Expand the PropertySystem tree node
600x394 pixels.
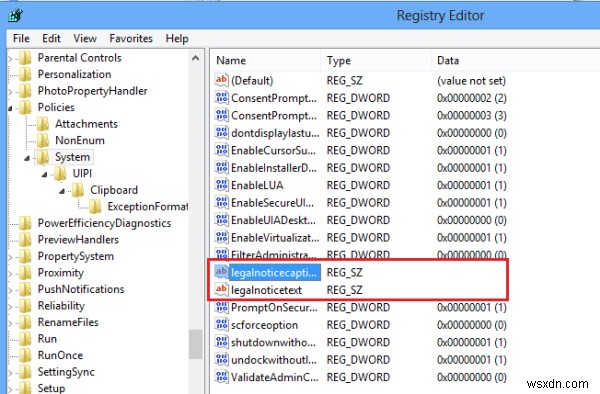point(10,257)
